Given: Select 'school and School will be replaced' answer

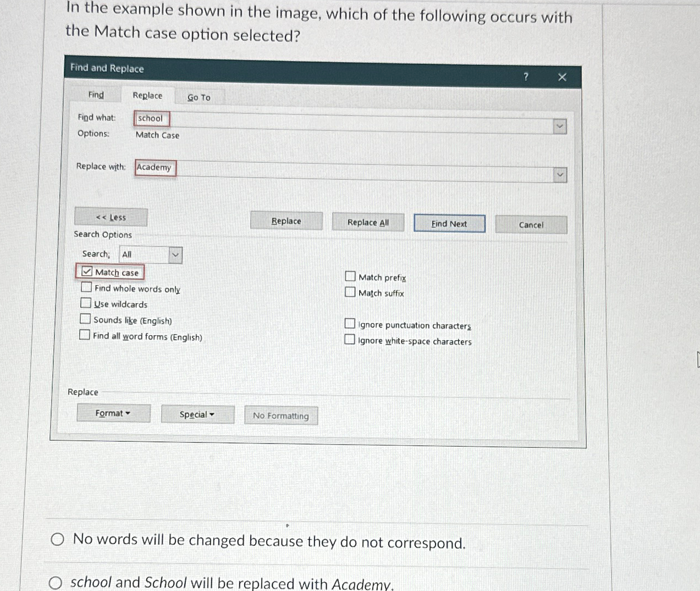Looking at the screenshot, I should click(57, 583).
